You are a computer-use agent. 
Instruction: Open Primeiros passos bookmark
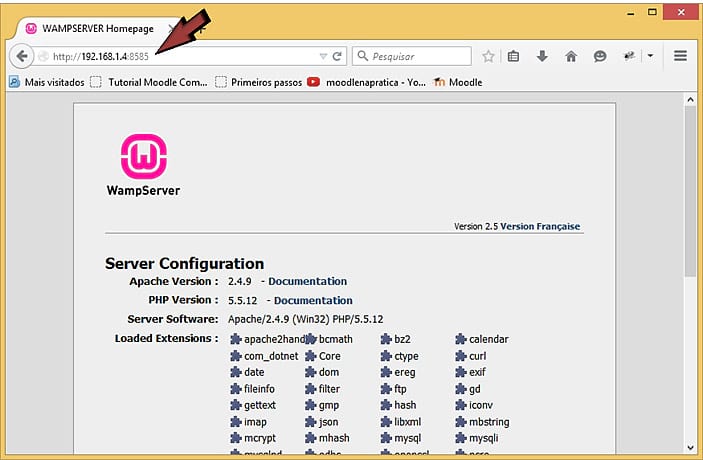pyautogui.click(x=259, y=82)
